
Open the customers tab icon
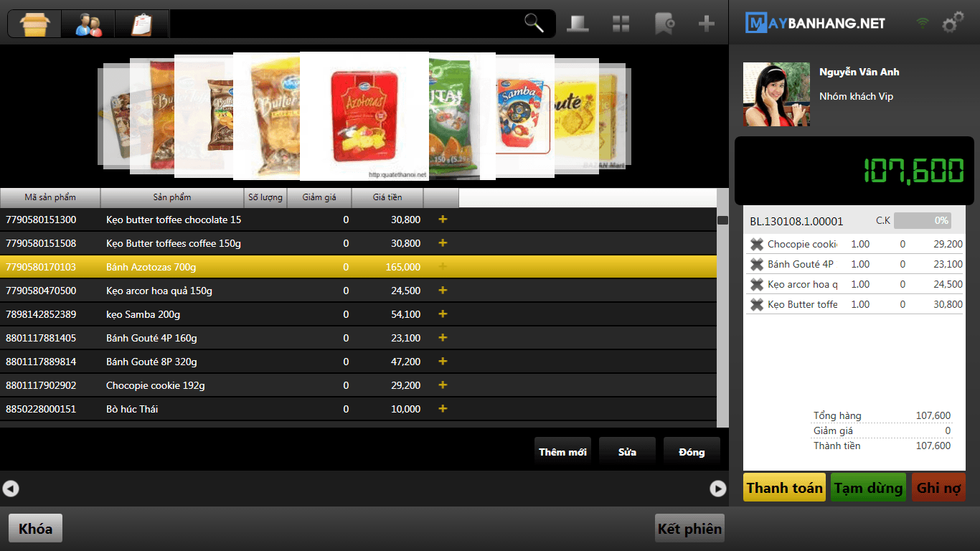click(x=88, y=24)
